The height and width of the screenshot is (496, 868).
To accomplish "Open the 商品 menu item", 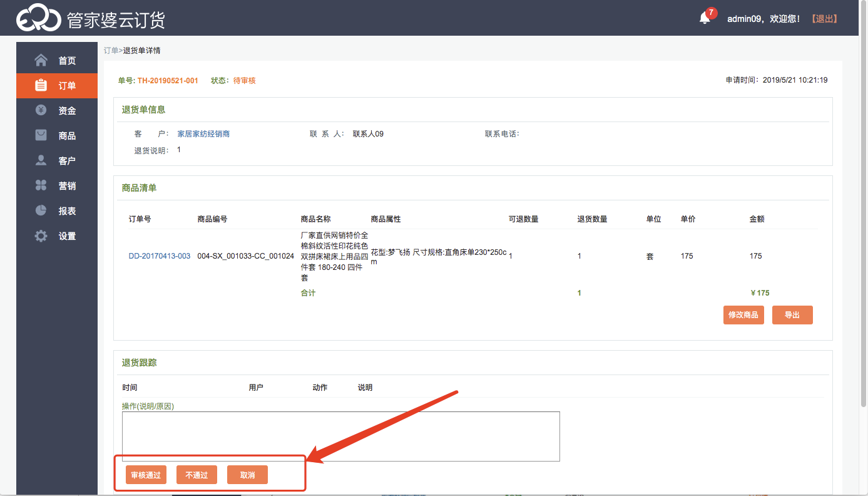I will 57,136.
